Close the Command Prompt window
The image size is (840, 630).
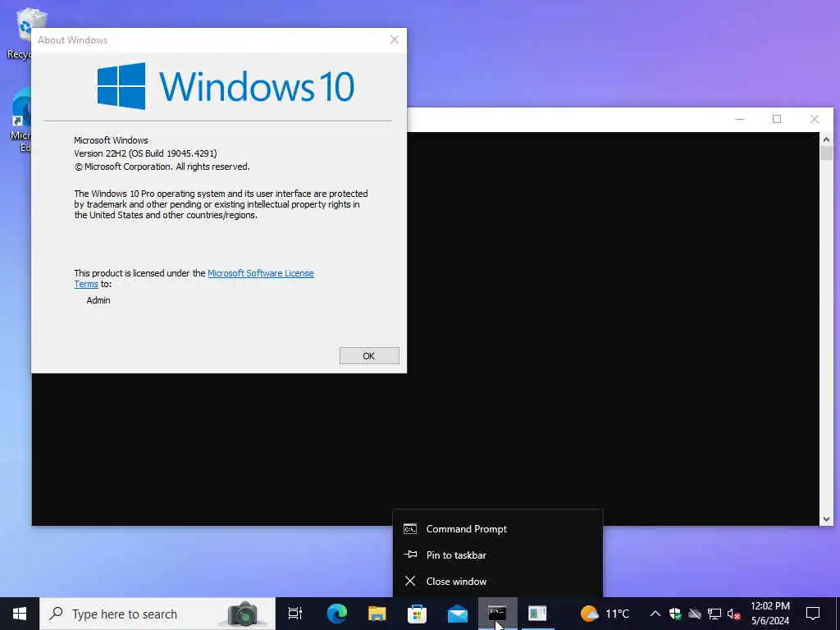pyautogui.click(x=815, y=119)
